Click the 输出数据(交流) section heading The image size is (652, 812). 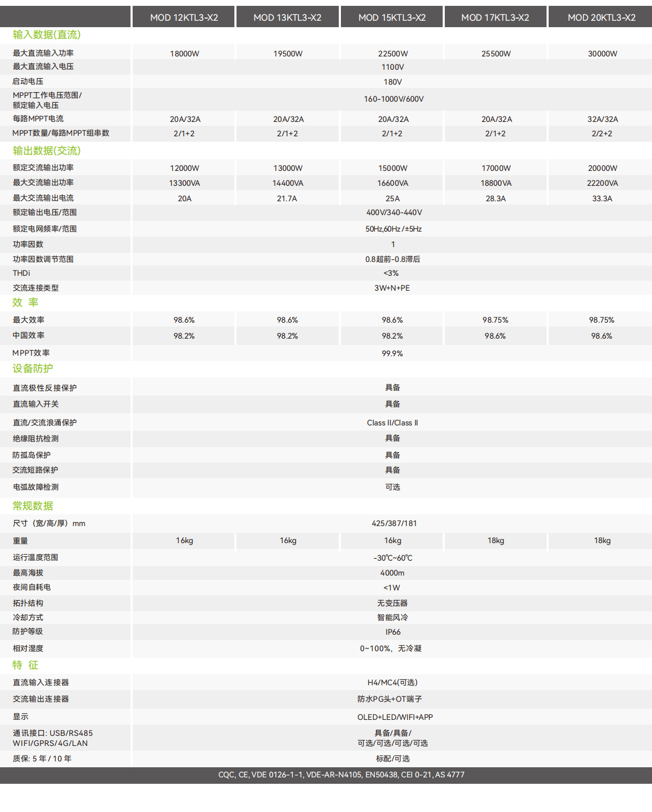point(47,151)
